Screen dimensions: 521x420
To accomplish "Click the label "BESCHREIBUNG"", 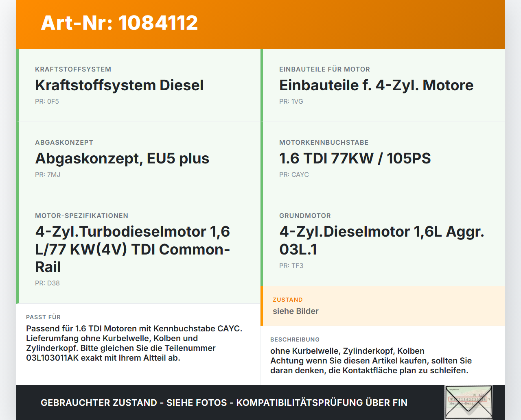I will coord(295,339).
